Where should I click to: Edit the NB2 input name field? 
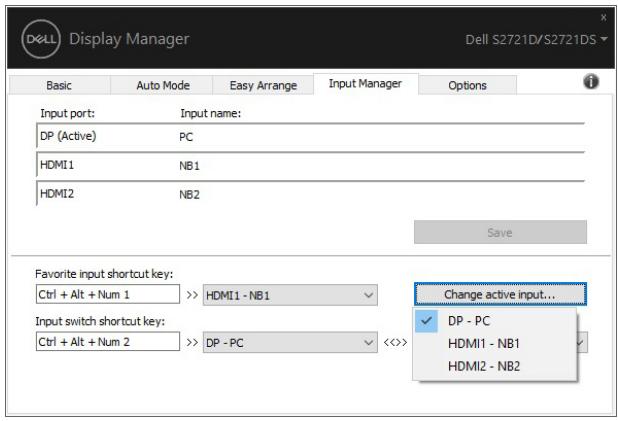pos(380,194)
